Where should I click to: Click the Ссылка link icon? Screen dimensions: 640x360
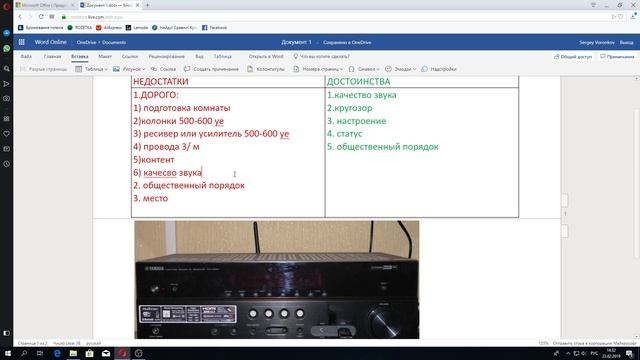[154, 69]
